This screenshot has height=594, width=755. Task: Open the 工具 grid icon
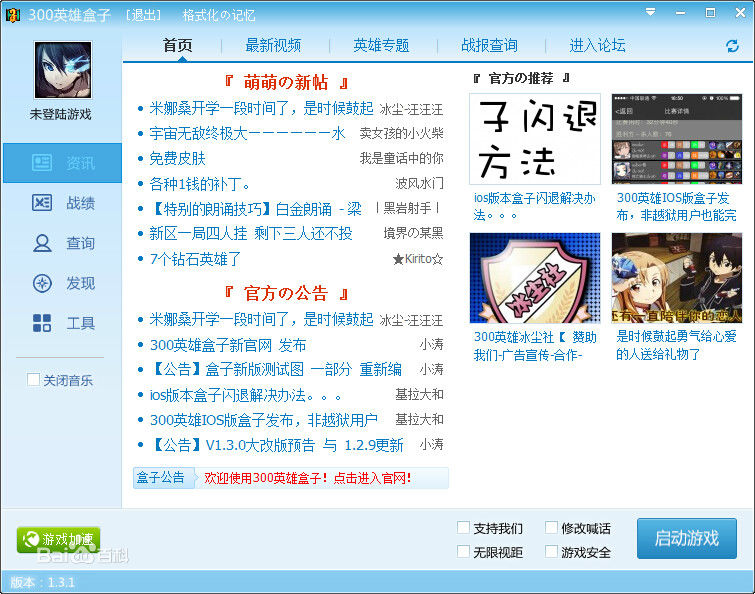42,323
